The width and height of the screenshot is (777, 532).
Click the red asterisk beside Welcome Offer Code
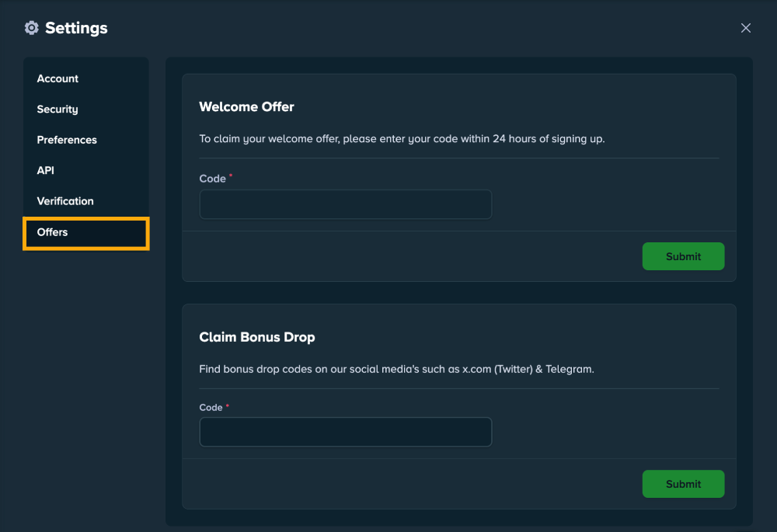231,176
